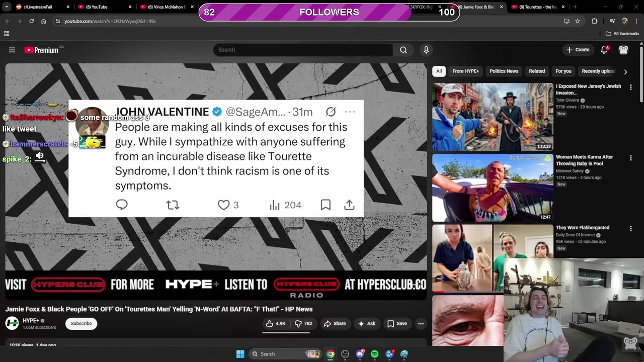Select the All filter chip

[439, 71]
